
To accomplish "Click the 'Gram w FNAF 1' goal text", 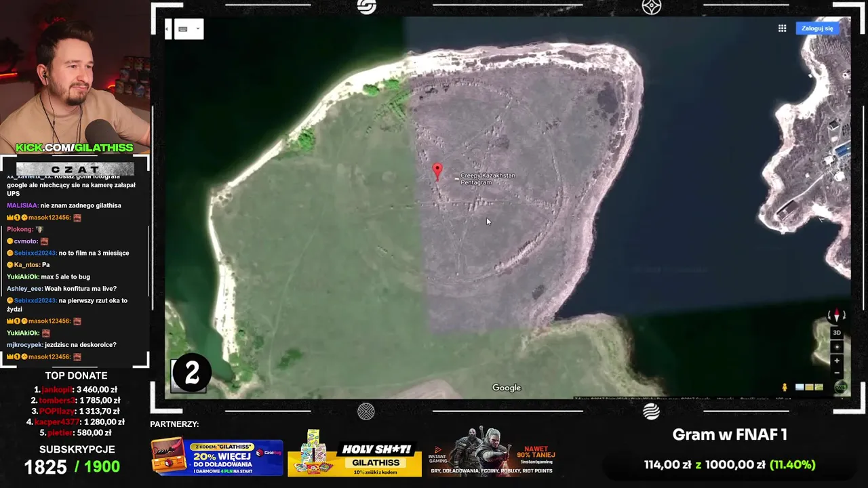I will 730,435.
